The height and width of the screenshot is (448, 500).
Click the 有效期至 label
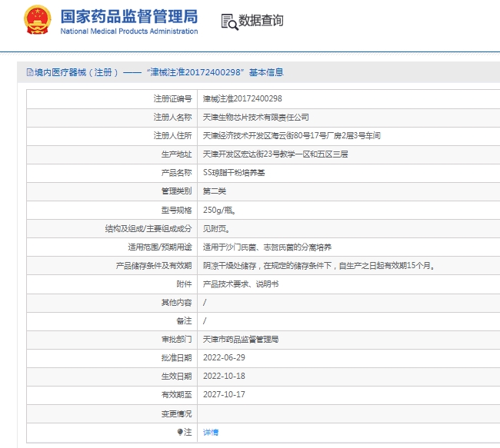tap(176, 395)
